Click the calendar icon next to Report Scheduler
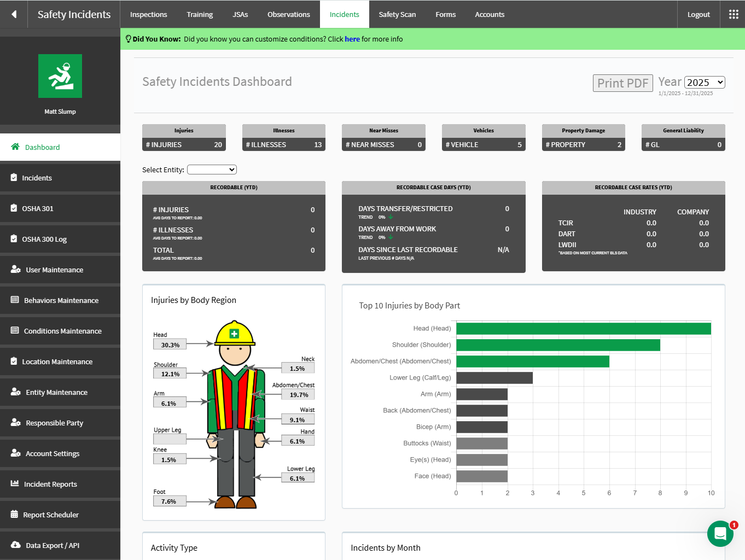Screen dimensions: 745x560 click(14, 514)
